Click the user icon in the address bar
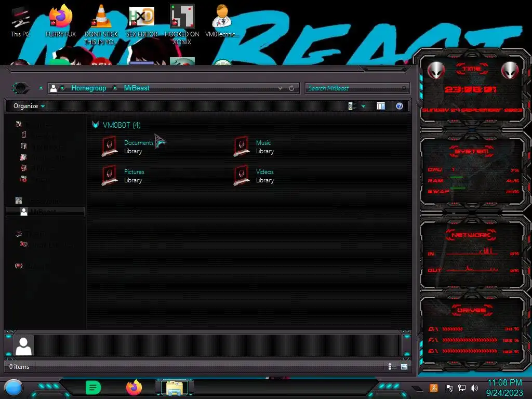Image resolution: width=532 pixels, height=399 pixels. tap(54, 88)
